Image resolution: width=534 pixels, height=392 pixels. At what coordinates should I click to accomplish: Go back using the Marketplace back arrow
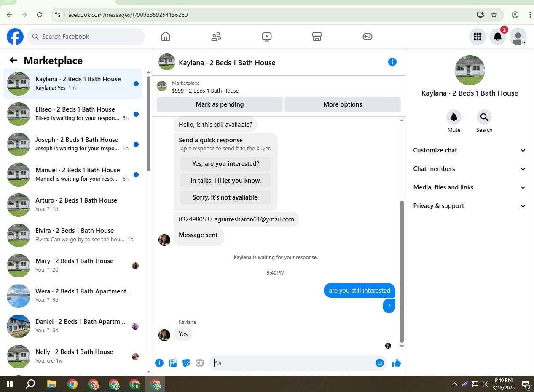coord(13,60)
